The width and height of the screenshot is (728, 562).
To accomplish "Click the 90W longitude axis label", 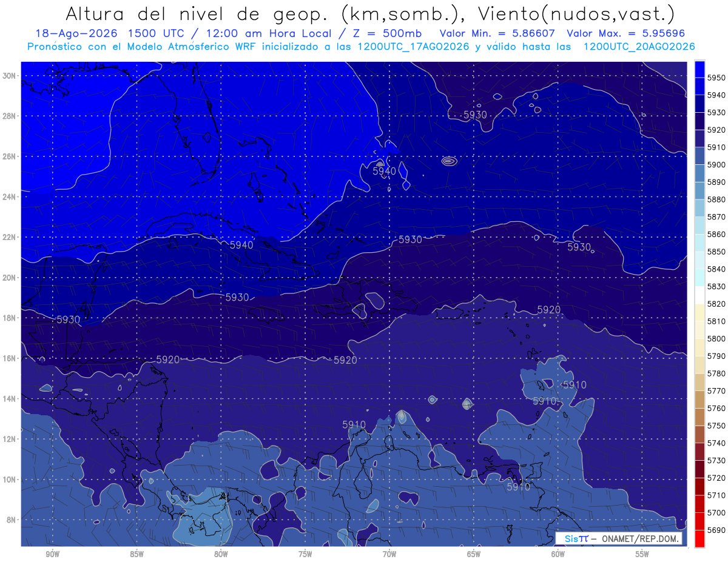I will point(52,554).
